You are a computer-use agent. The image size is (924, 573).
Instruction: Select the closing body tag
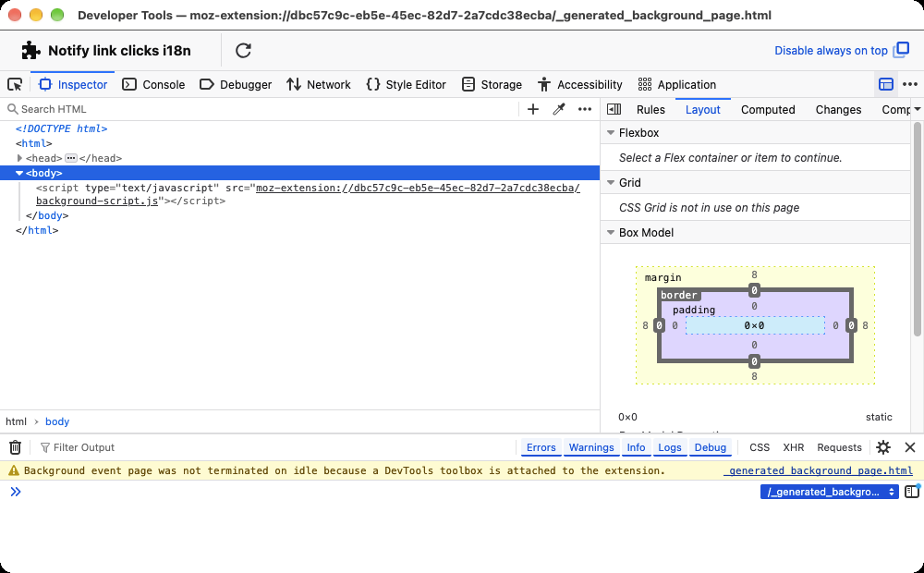tap(47, 215)
